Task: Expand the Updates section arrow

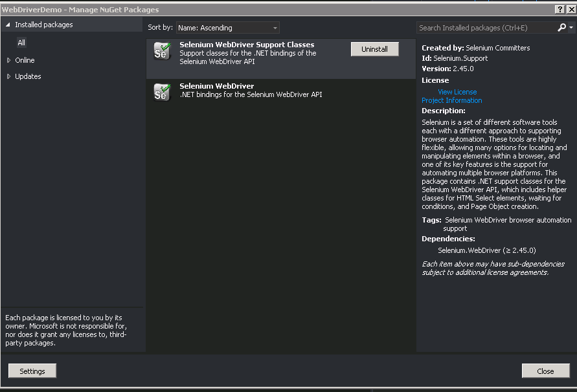Action: (8, 76)
